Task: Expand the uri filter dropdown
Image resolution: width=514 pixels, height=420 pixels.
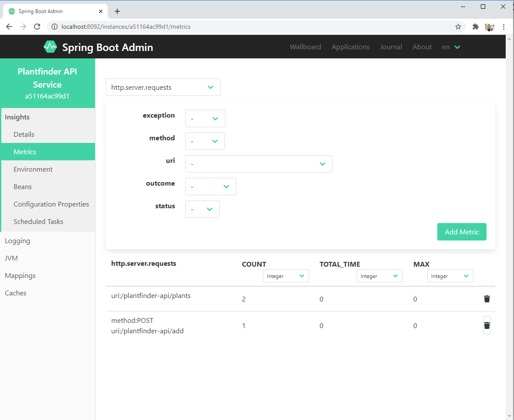Action: [x=259, y=164]
